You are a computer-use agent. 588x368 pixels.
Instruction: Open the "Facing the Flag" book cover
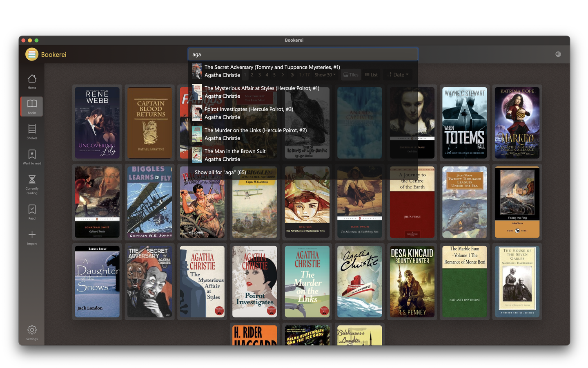pyautogui.click(x=517, y=202)
